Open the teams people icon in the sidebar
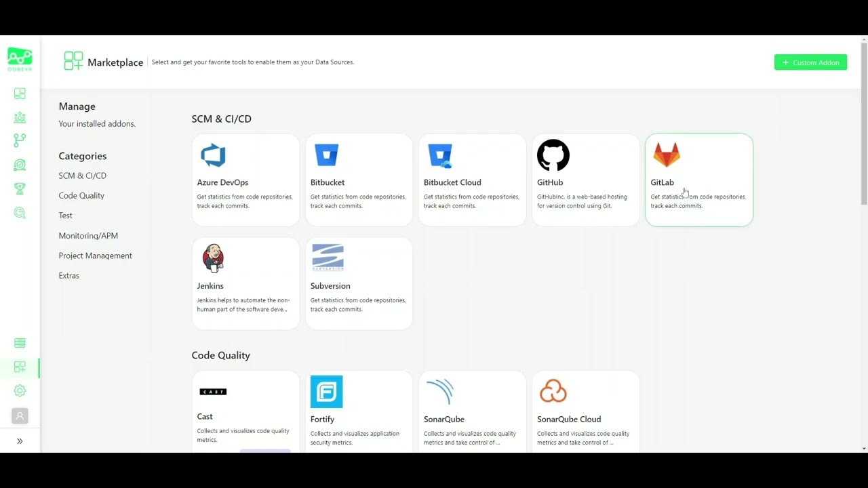 [x=20, y=117]
